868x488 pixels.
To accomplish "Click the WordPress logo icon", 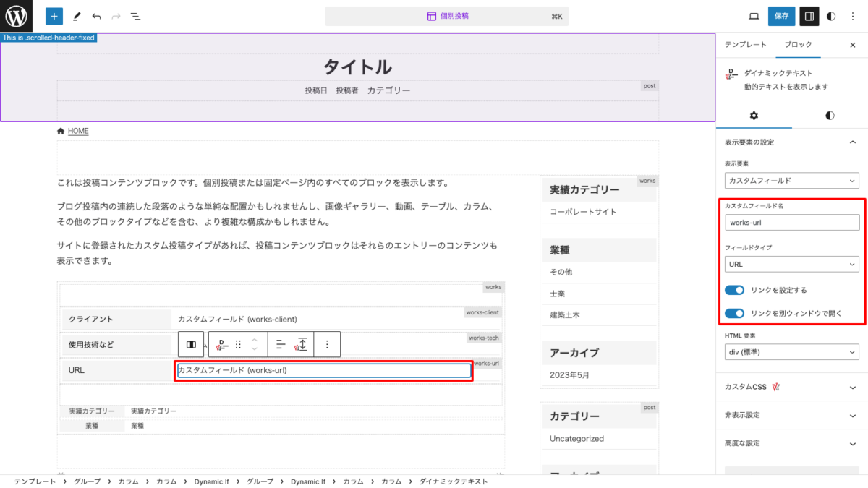I will point(16,16).
